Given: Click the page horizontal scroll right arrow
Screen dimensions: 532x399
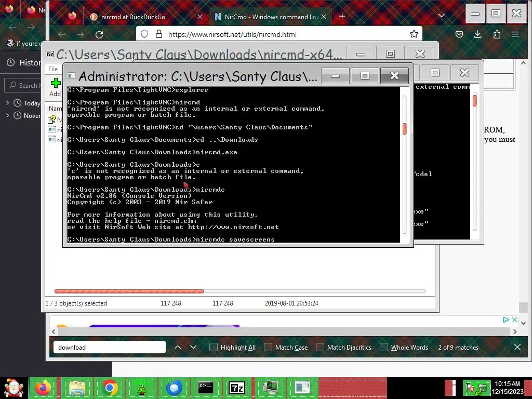Looking at the screenshot, I should coord(515,331).
